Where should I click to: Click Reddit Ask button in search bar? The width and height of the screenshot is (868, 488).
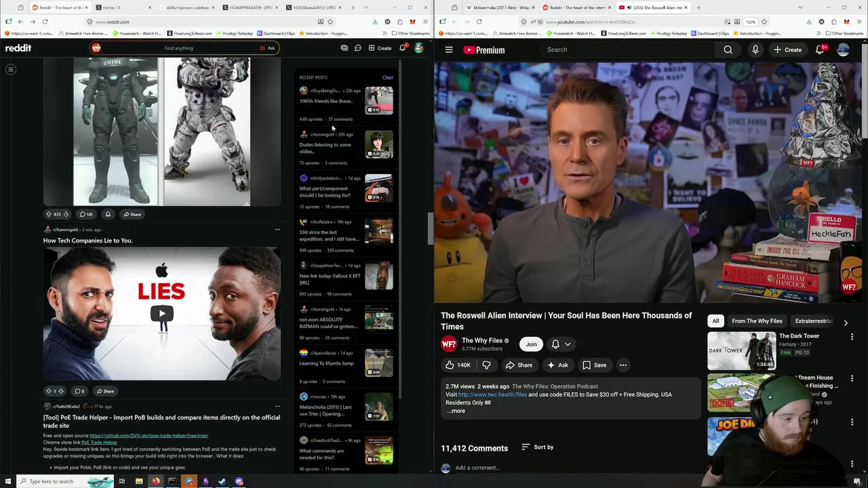tap(267, 48)
